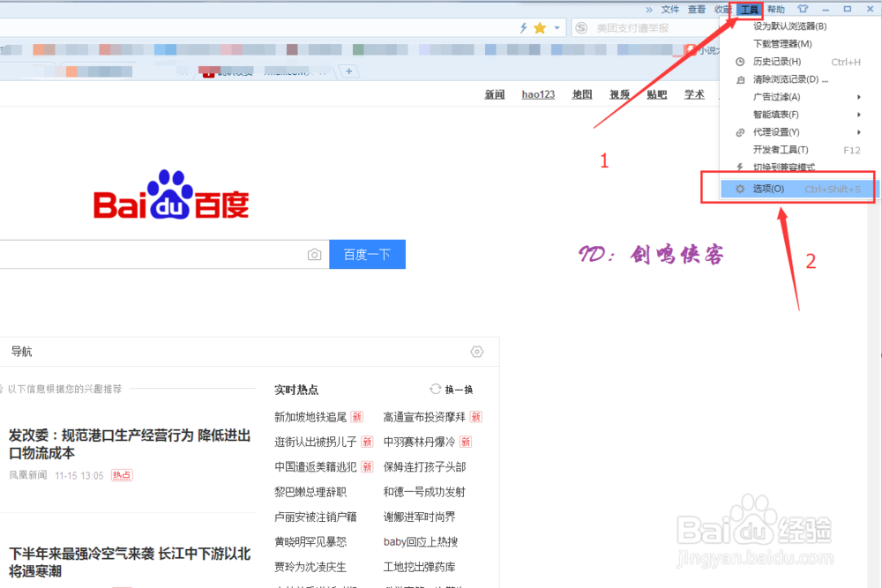882x588 pixels.
Task: Click the 百度一下 search button
Action: coord(367,254)
